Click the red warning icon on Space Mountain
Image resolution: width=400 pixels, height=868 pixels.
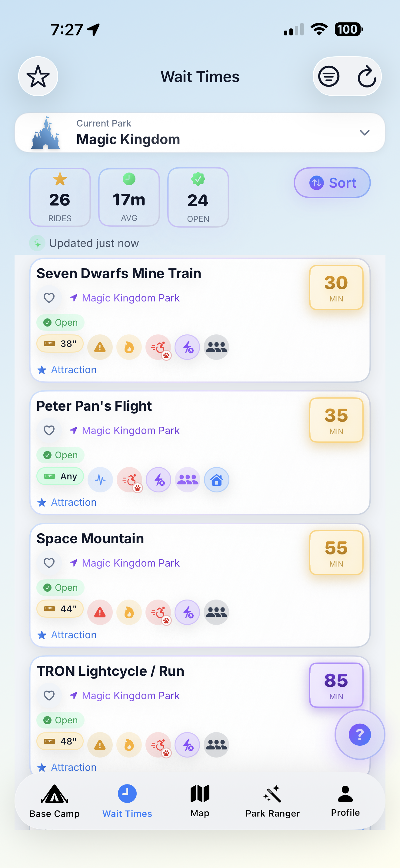(x=100, y=612)
